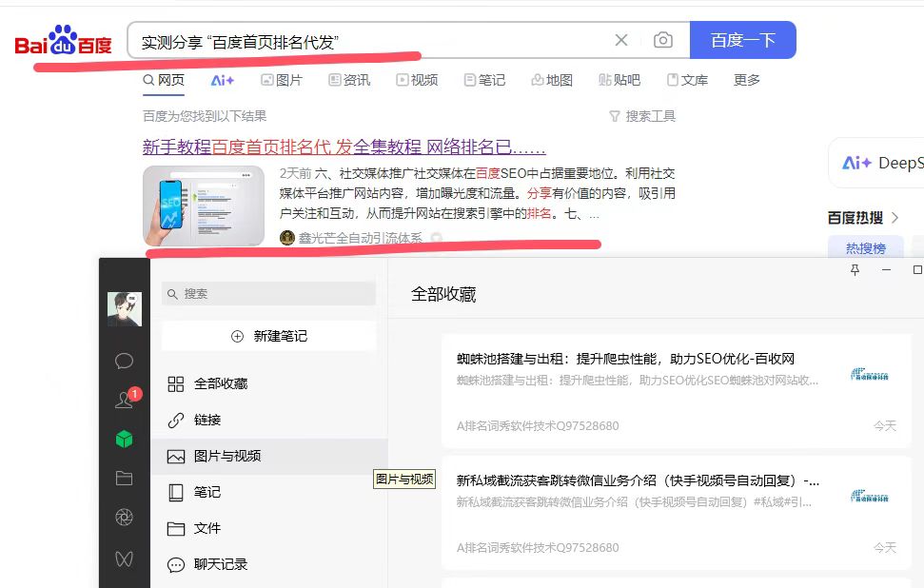Open the WeChat favorites cube icon

[x=125, y=439]
